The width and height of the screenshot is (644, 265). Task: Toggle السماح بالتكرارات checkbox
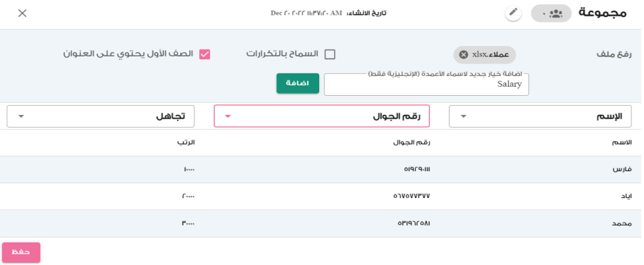click(330, 55)
